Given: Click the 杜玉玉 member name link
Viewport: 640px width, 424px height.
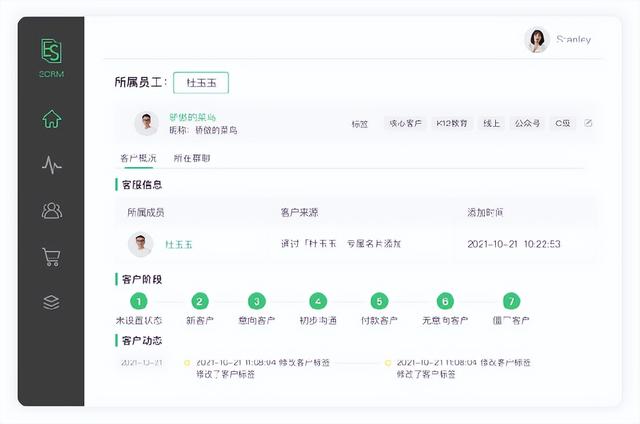Looking at the screenshot, I should click(x=179, y=244).
